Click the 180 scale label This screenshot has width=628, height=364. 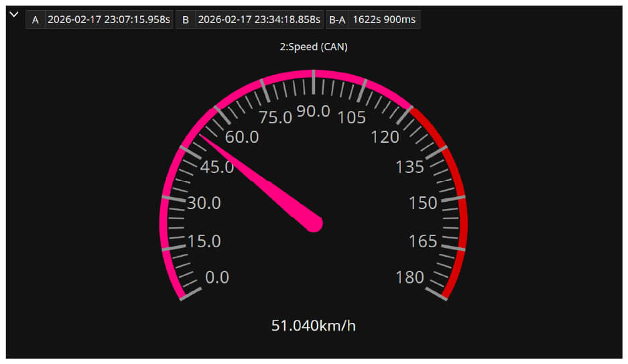tap(410, 278)
